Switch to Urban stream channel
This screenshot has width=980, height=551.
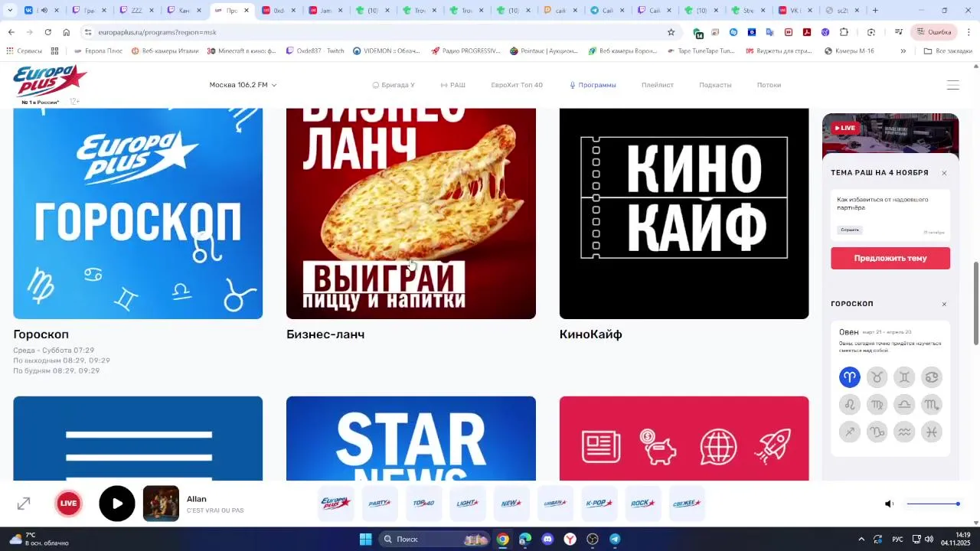[x=555, y=504]
